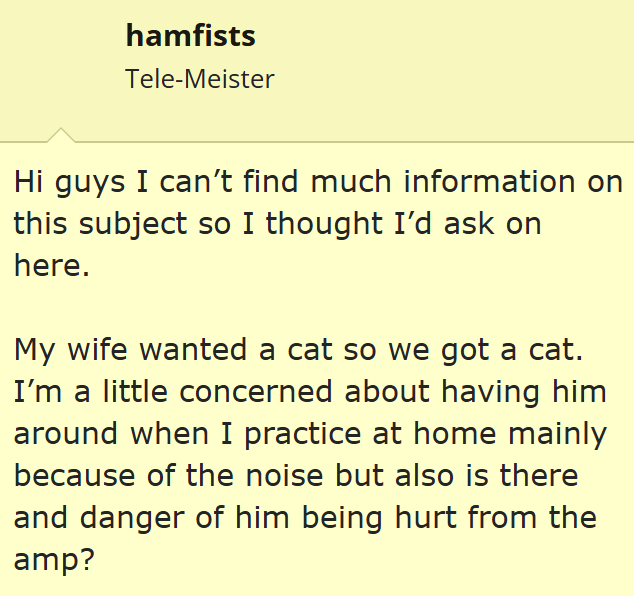Open the hamfists user profile link

point(190,37)
